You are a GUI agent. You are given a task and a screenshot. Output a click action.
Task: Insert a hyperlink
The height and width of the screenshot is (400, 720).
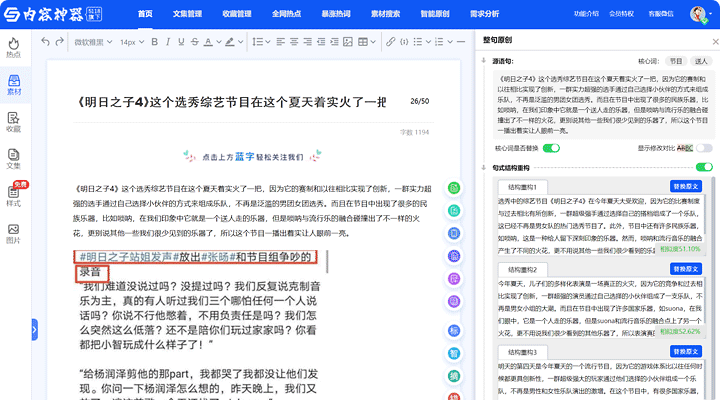click(x=390, y=42)
